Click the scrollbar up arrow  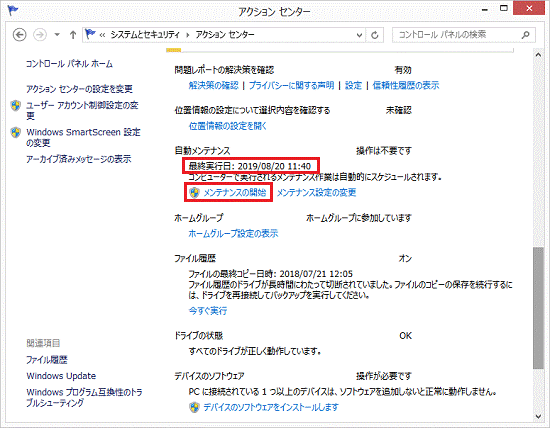[x=538, y=55]
